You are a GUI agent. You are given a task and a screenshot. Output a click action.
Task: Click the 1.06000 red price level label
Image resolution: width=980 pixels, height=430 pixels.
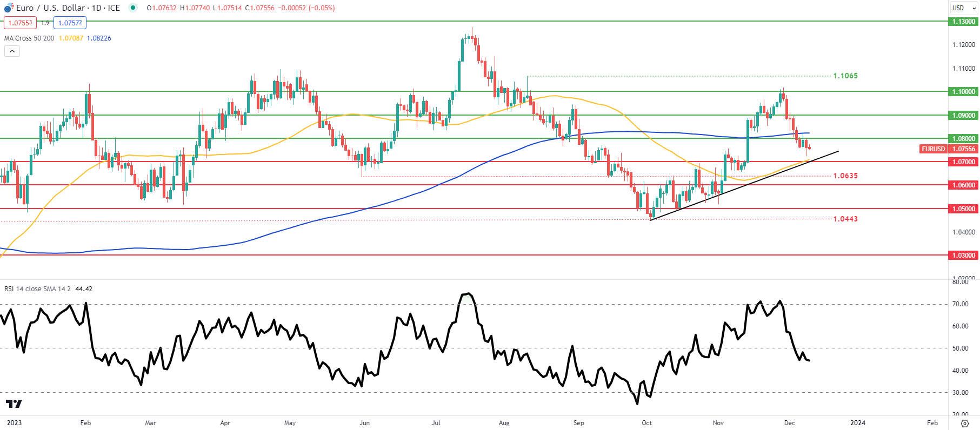(963, 185)
